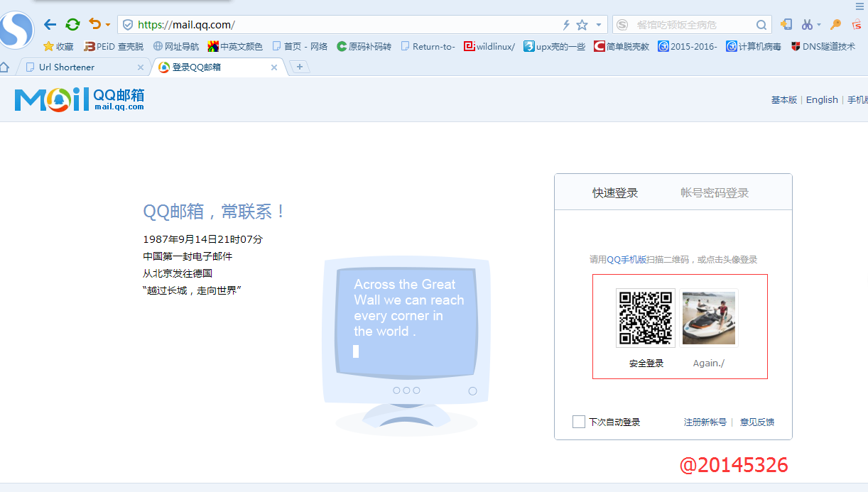
Task: Close the Url Shortener tab
Action: coord(141,67)
